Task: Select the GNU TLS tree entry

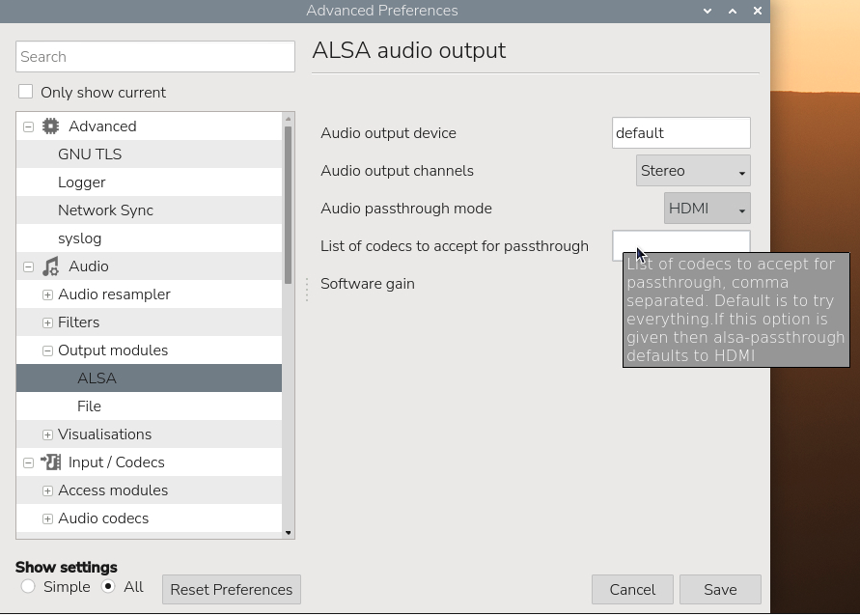Action: coord(90,154)
